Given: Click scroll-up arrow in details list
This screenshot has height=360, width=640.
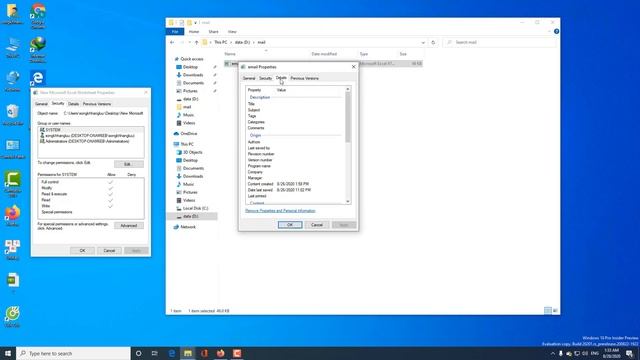Looking at the screenshot, I should point(348,89).
